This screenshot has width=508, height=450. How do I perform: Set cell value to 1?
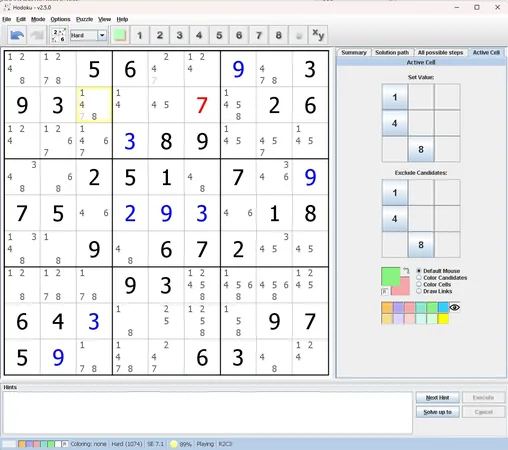tap(395, 97)
